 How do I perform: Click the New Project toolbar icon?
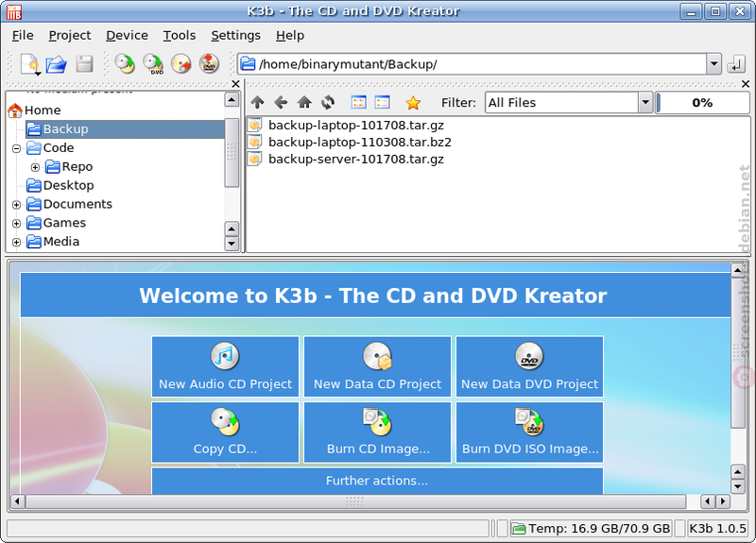pyautogui.click(x=30, y=64)
